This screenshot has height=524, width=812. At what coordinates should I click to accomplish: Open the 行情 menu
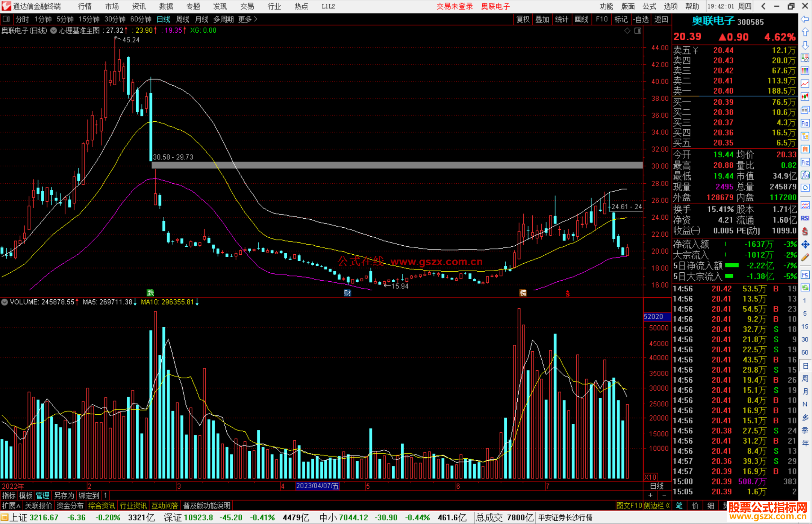point(85,6)
